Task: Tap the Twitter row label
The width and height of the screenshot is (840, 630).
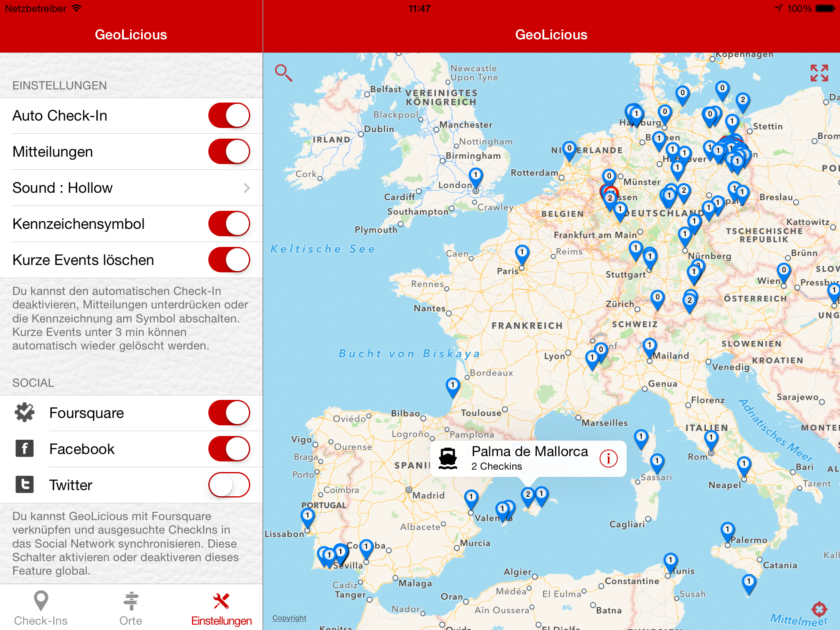Action: (x=71, y=485)
